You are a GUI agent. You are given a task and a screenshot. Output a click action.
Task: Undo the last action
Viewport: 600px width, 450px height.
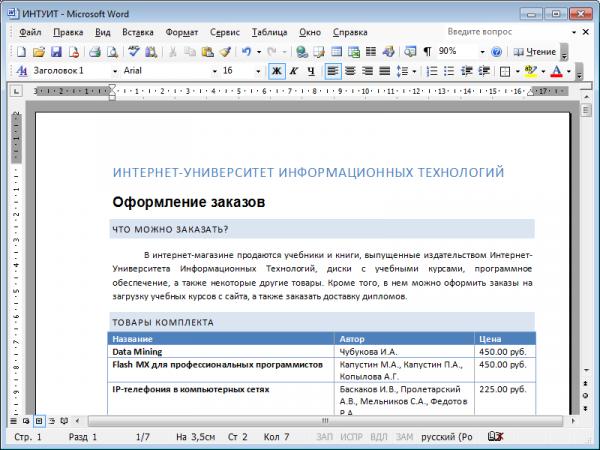246,52
